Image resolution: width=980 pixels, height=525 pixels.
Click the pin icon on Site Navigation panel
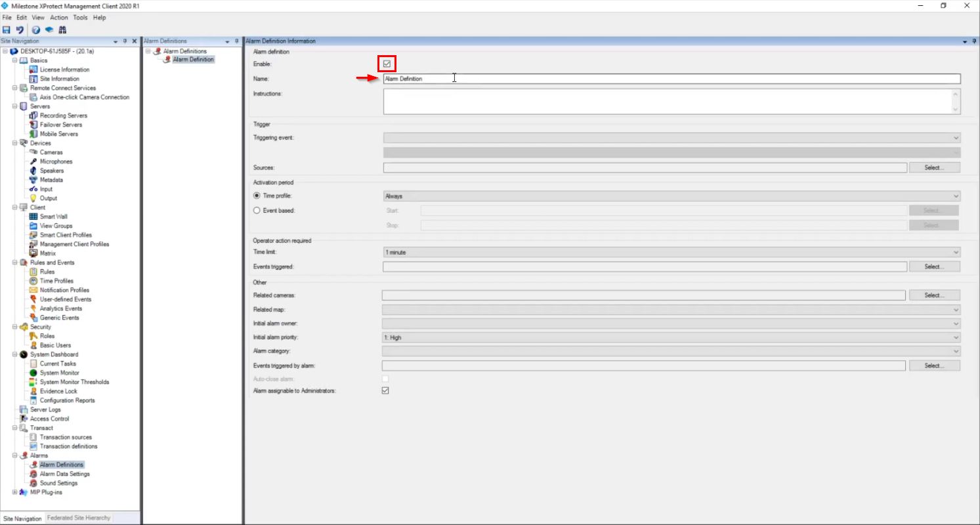[x=125, y=41]
